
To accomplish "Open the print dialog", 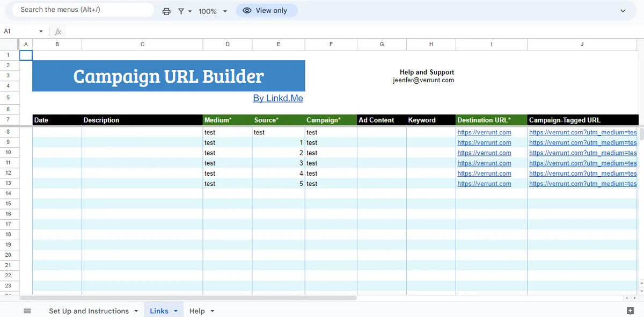I will pyautogui.click(x=166, y=11).
